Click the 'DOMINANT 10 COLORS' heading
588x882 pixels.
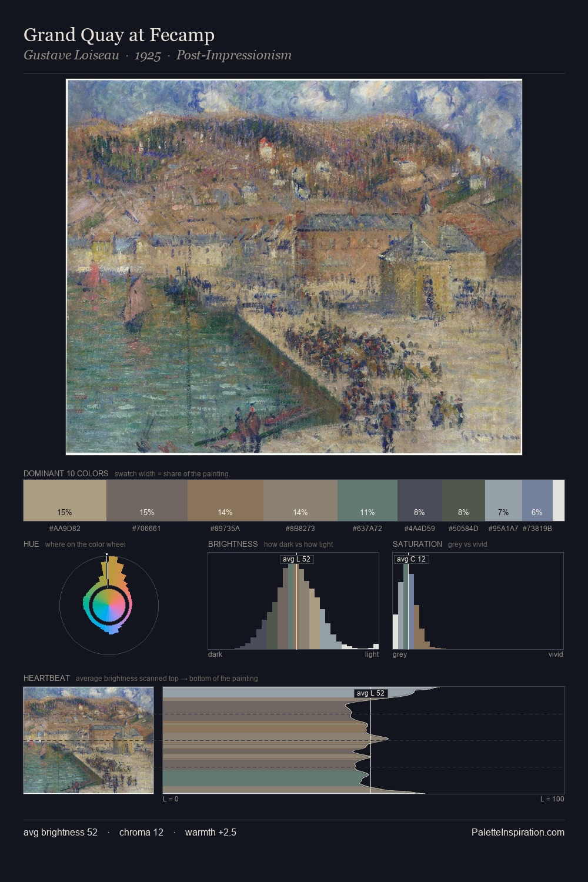[x=66, y=473]
